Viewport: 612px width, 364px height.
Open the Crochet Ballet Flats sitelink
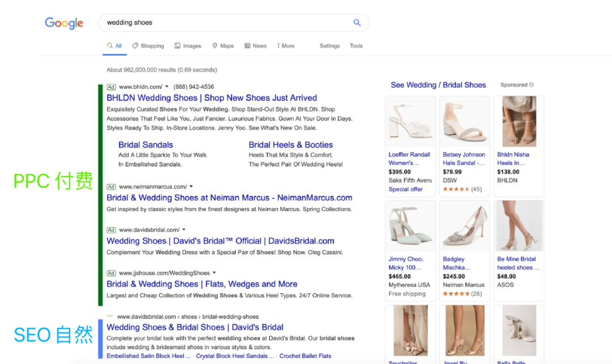tap(305, 356)
